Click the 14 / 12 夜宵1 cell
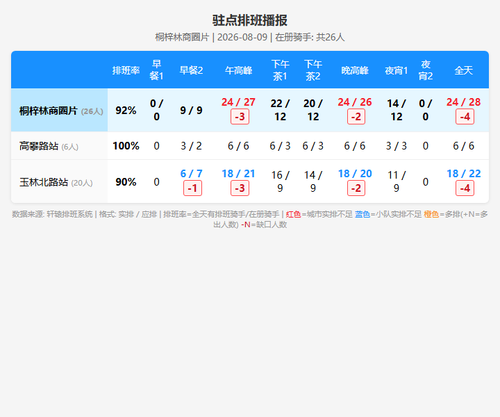The image size is (500, 417). point(396,110)
